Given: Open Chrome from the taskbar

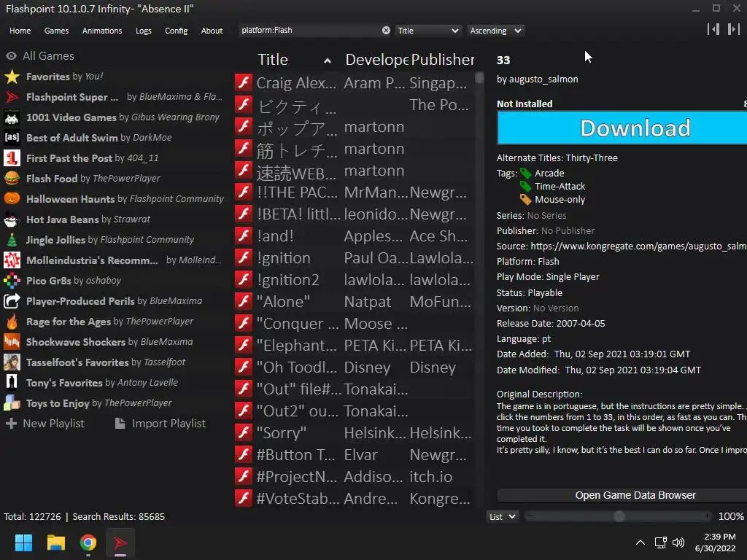Looking at the screenshot, I should (x=88, y=542).
